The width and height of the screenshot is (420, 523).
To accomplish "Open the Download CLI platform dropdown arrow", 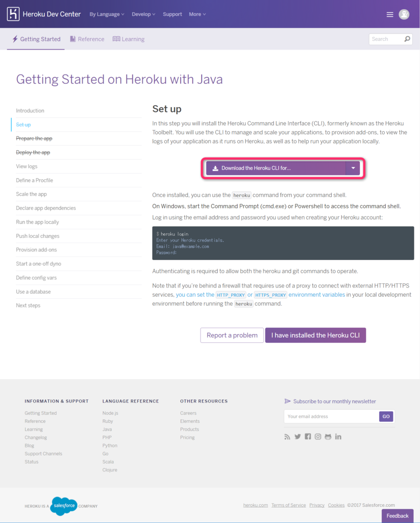I will pyautogui.click(x=353, y=168).
